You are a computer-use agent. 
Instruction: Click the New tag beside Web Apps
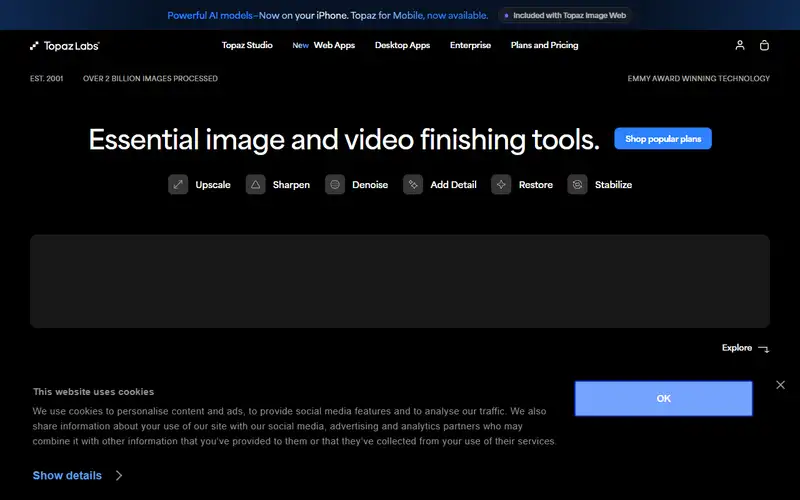pos(301,45)
